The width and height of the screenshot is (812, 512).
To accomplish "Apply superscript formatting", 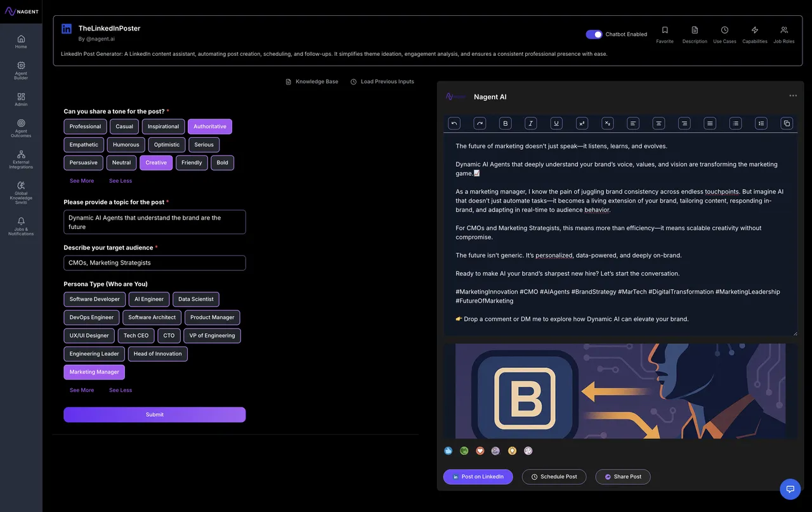I will (582, 124).
